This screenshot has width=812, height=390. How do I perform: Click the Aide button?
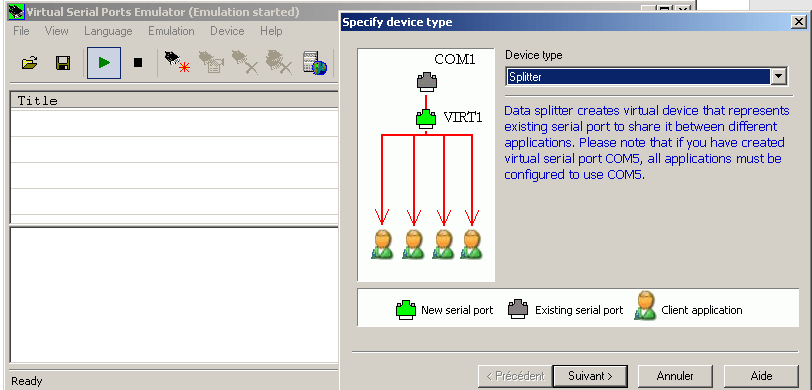pos(761,376)
